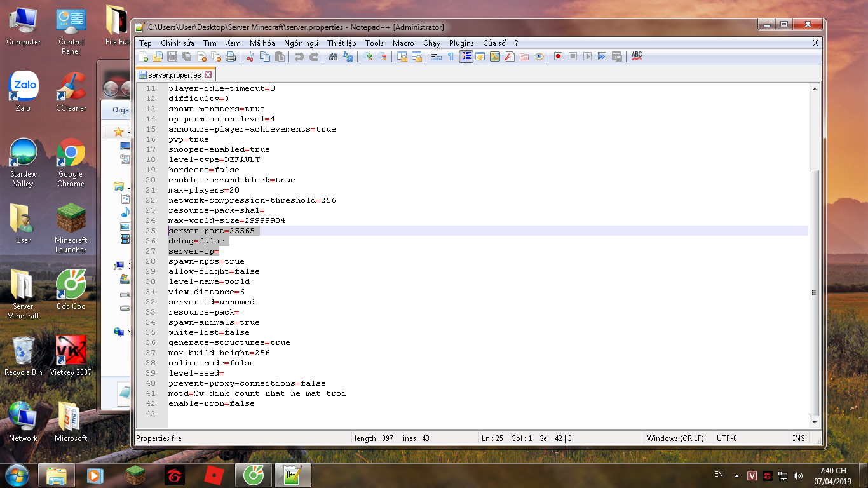The width and height of the screenshot is (868, 488).
Task: Click the New file icon in Notepad++ toolbar
Action: [x=144, y=57]
